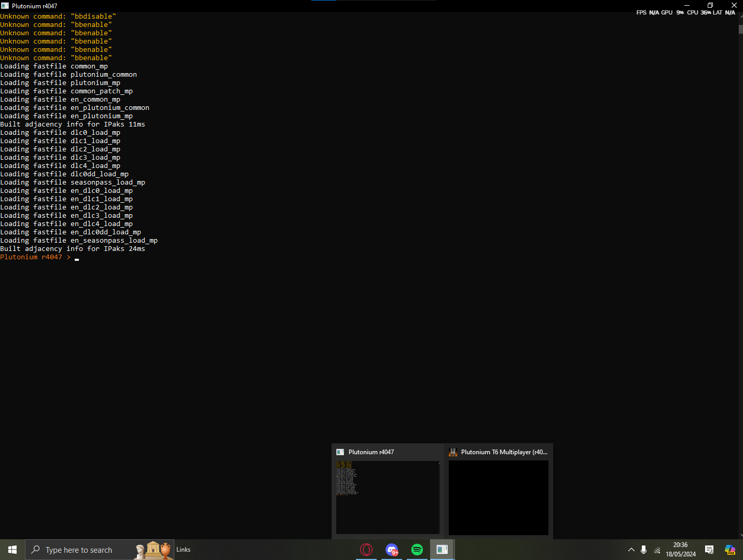743x560 pixels.
Task: Click the CPU 36% overlay readout
Action: pyautogui.click(x=699, y=13)
